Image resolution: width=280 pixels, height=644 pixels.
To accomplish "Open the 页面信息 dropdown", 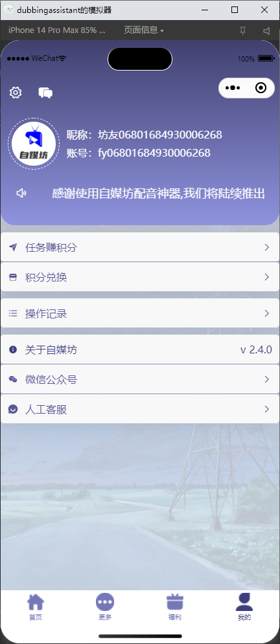I will (x=144, y=30).
